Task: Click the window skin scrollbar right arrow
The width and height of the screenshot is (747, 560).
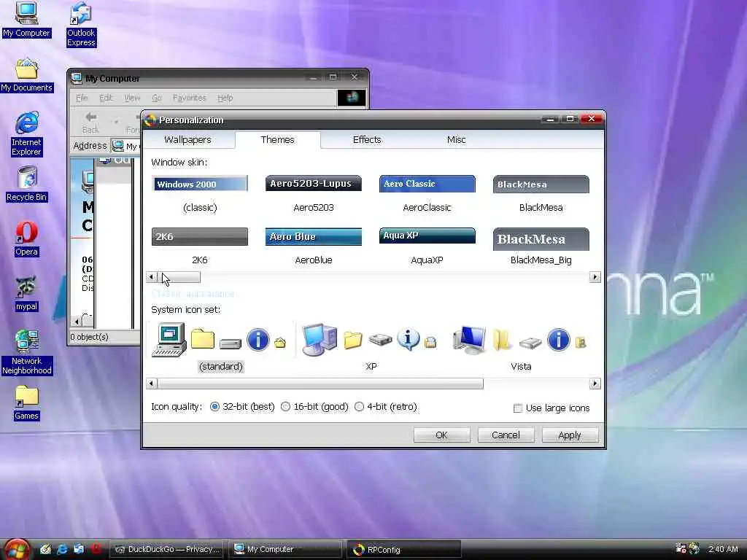Action: point(595,277)
